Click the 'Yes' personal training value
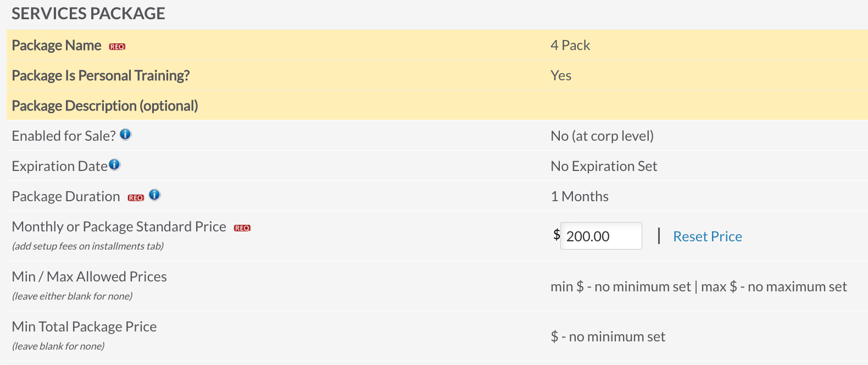The width and height of the screenshot is (868, 365). pos(561,75)
